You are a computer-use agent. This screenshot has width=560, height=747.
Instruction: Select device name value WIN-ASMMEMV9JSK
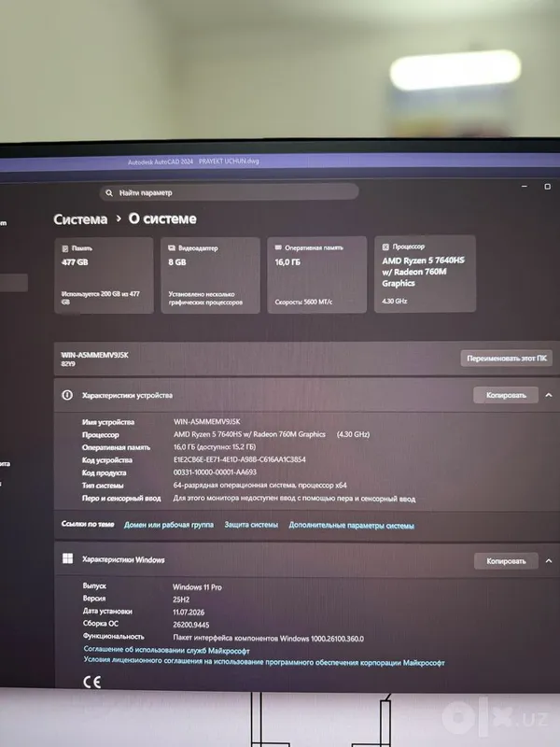click(x=206, y=422)
